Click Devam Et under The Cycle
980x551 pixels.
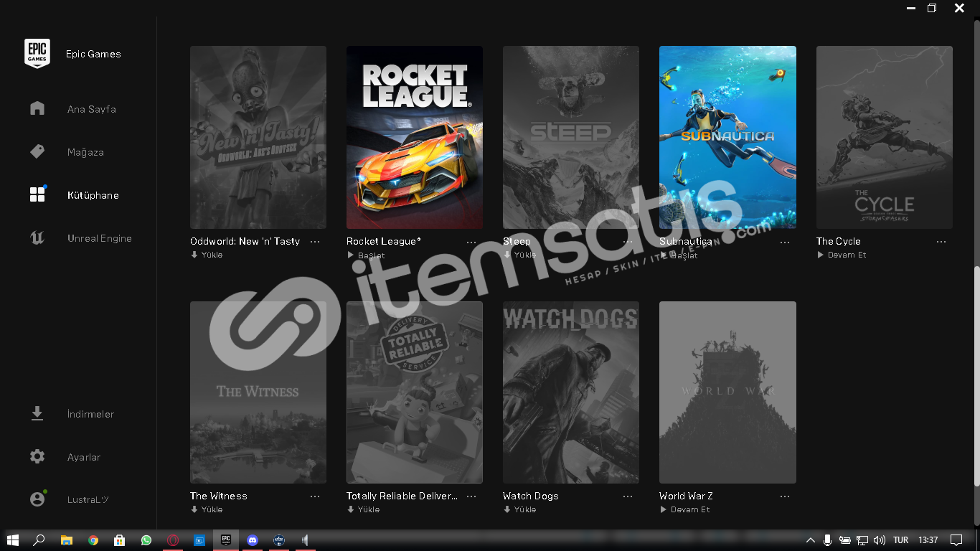[842, 255]
